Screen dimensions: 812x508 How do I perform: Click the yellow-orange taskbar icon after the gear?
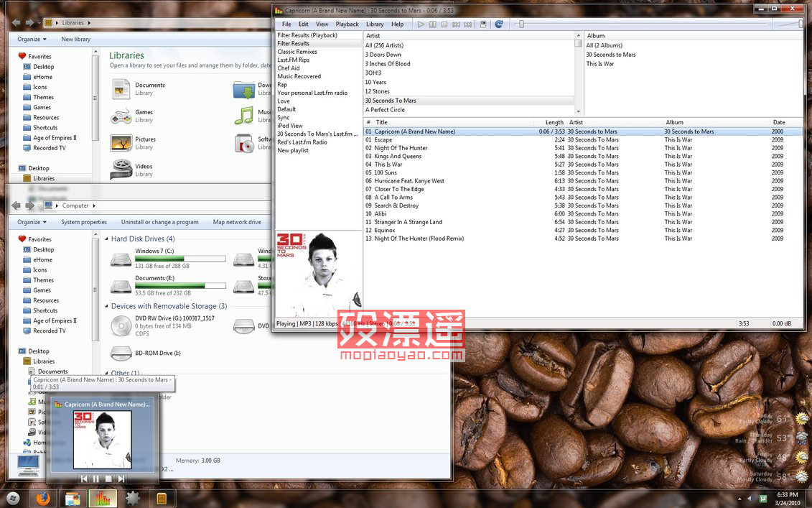click(x=162, y=499)
